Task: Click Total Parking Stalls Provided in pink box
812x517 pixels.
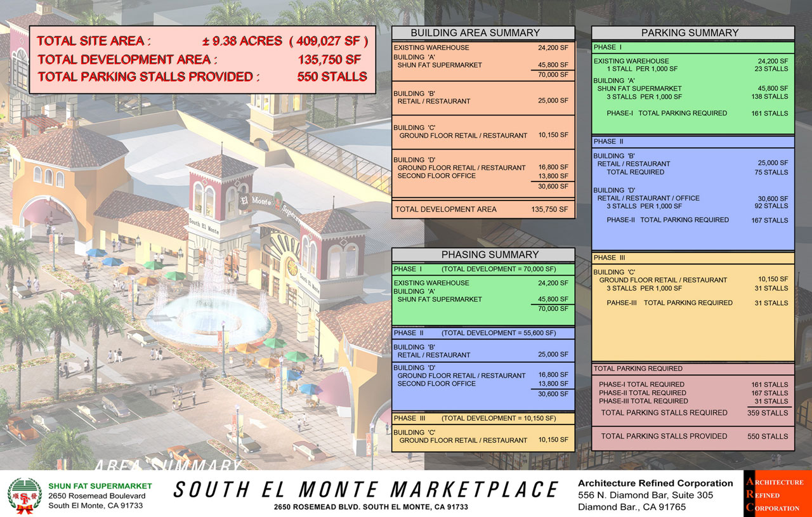Action: [202, 77]
